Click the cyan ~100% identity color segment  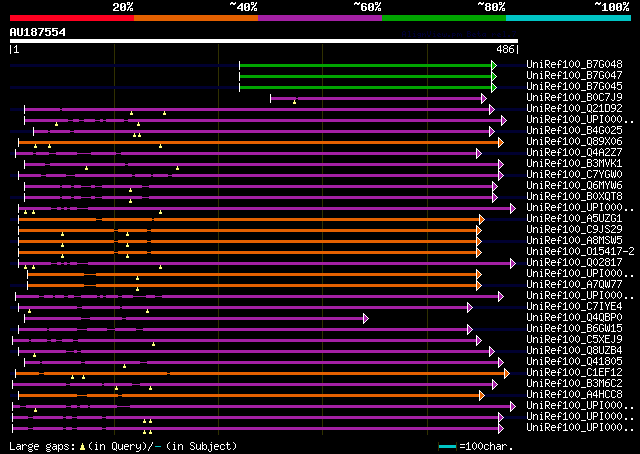pos(569,18)
